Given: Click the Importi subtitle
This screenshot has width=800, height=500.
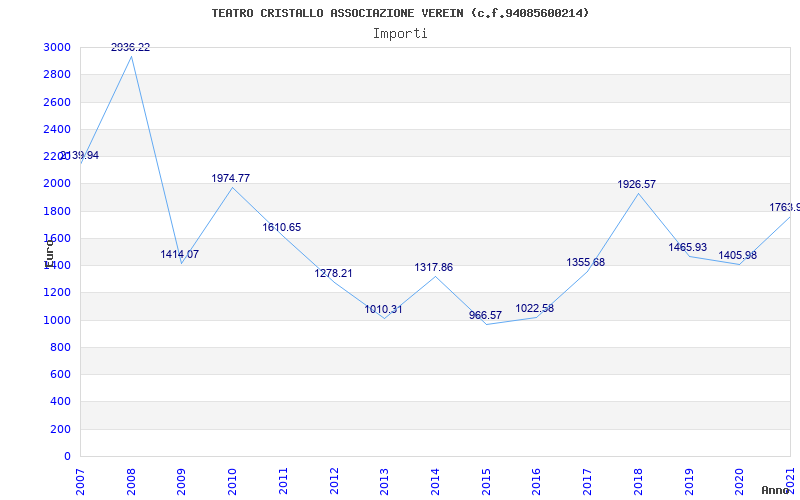Looking at the screenshot, I should coord(400,34).
